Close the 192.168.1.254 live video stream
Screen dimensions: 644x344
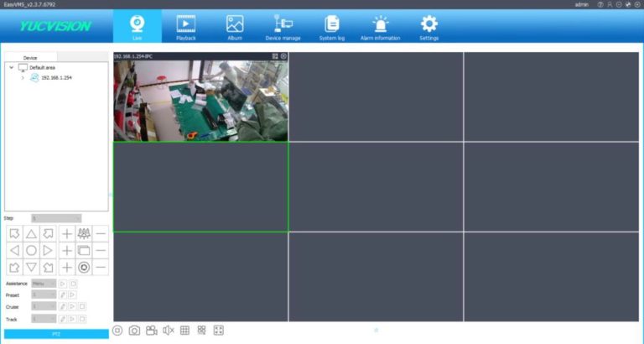[283, 56]
